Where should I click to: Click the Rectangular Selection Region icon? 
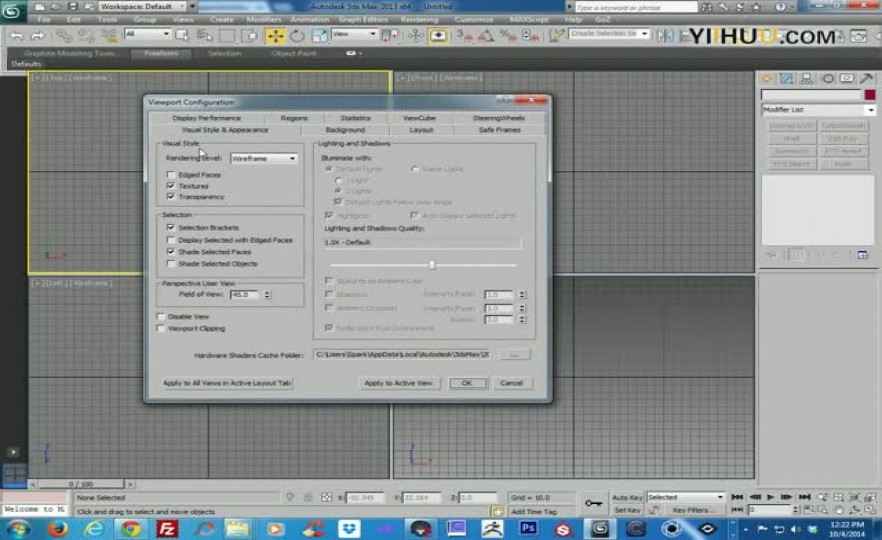[x=227, y=36]
